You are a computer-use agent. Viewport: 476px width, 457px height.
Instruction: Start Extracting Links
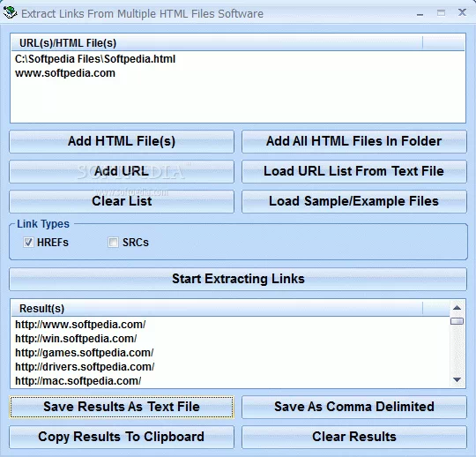point(238,279)
